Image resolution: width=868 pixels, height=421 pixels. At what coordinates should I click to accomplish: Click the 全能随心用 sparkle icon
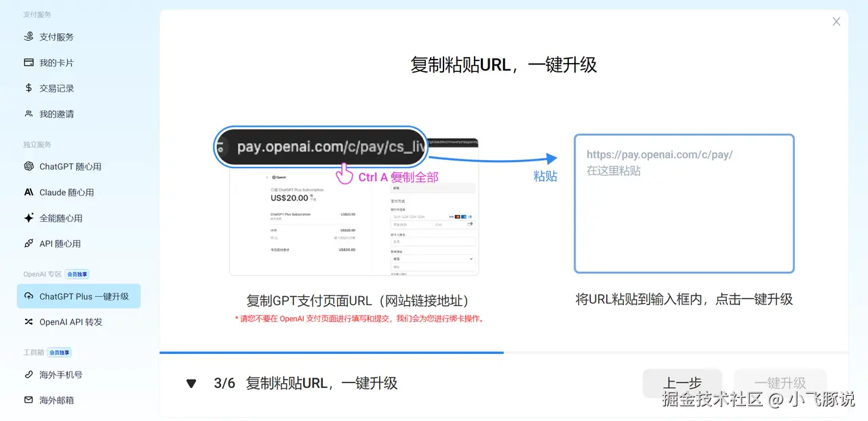click(x=28, y=218)
